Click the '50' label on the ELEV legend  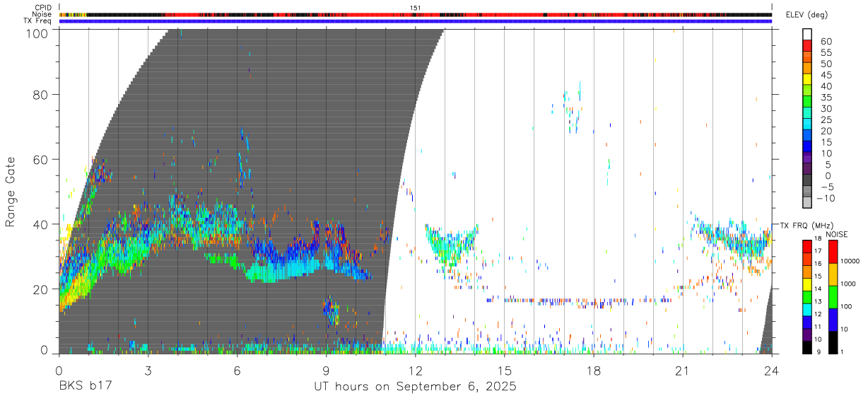825,64
